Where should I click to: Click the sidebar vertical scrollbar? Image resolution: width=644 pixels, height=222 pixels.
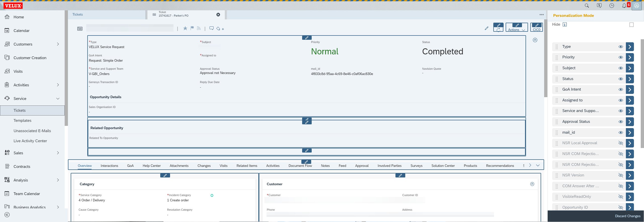(x=66, y=68)
